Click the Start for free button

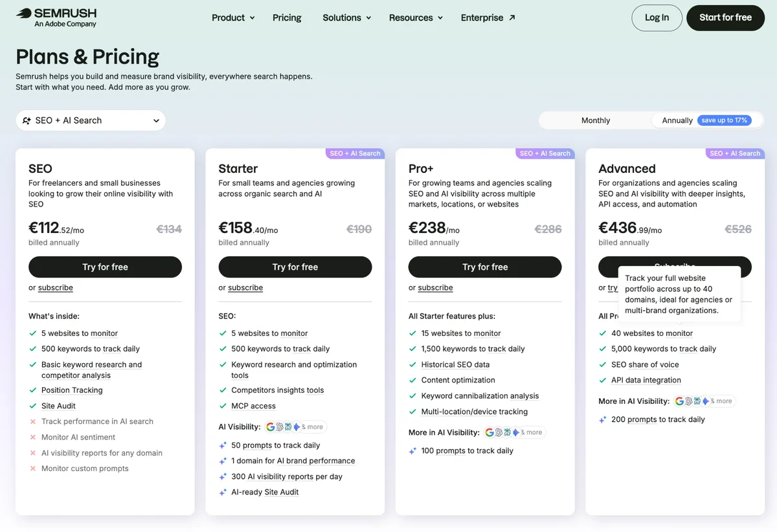(x=725, y=17)
